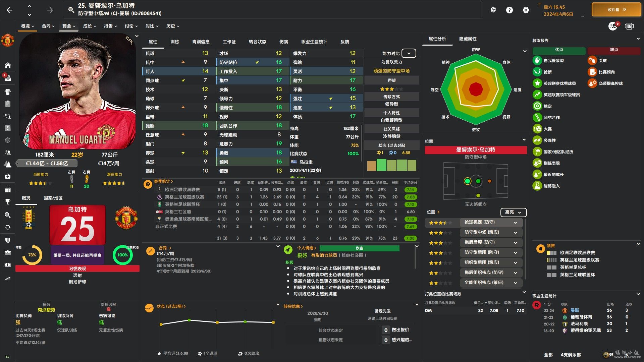The width and height of the screenshot is (644, 362).
Task: Expand the 抢球机器 (防守) role dropdown
Action: 515,223
